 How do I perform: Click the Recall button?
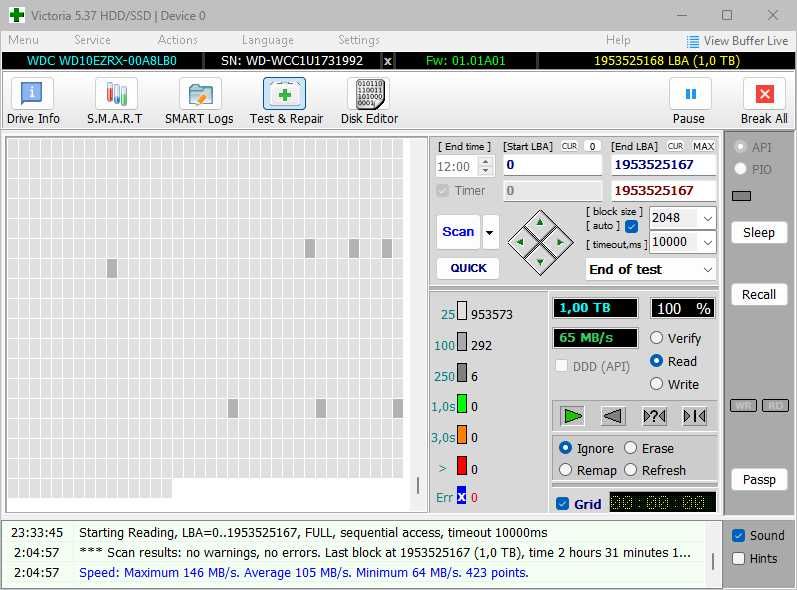(x=759, y=295)
